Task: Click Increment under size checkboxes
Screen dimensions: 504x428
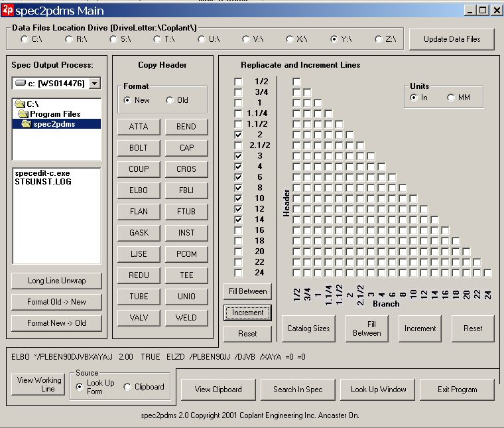Action: (247, 313)
